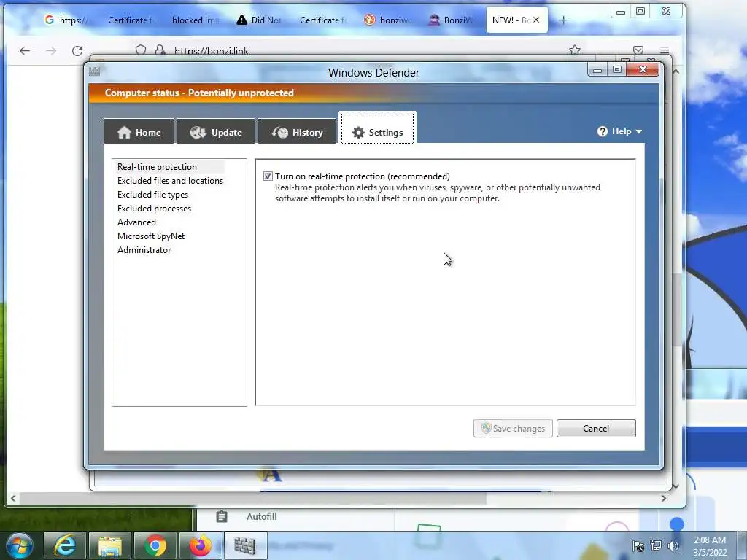Click Firefox horizontal scrollbar left arrow
The height and width of the screenshot is (560, 747).
13,498
